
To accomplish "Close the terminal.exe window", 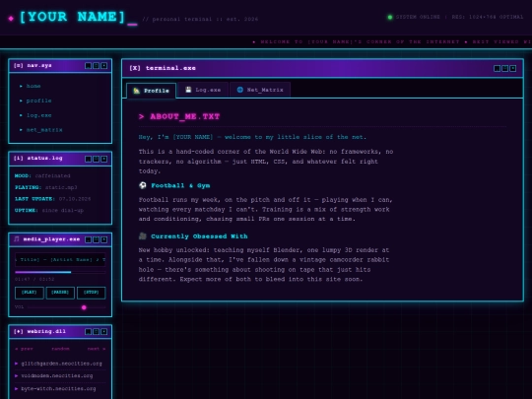I will point(513,69).
